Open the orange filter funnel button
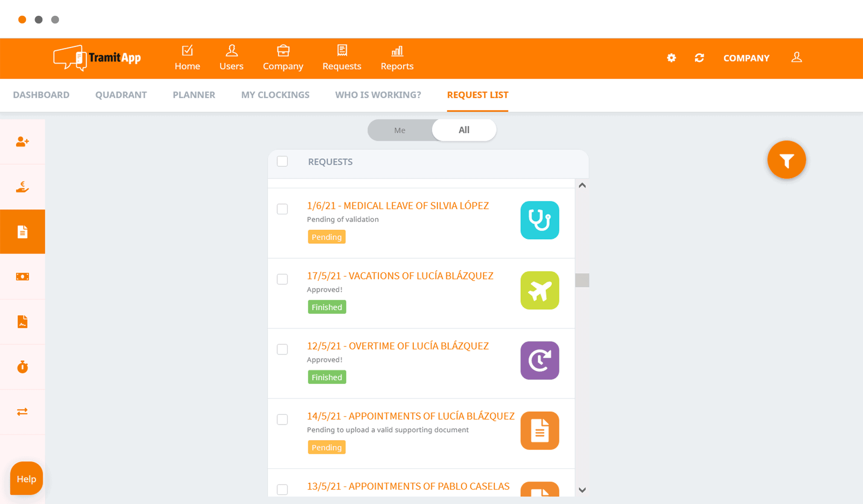The height and width of the screenshot is (504, 863). [x=786, y=160]
